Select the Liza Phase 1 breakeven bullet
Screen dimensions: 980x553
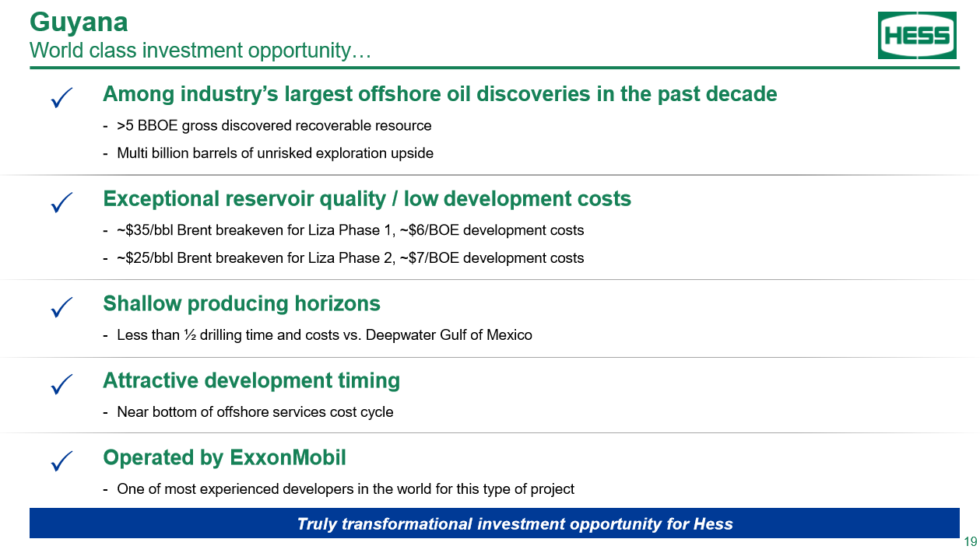point(349,230)
